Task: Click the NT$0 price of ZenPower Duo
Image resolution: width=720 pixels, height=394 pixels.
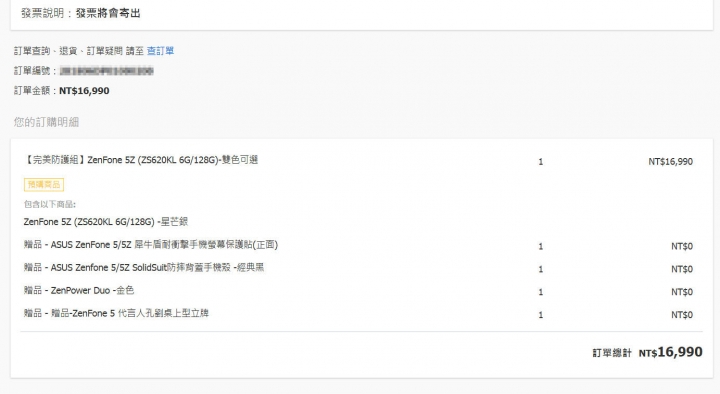Action: pyautogui.click(x=682, y=292)
